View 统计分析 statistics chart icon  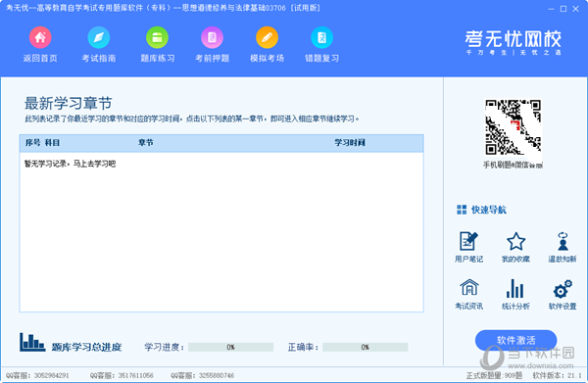pyautogui.click(x=515, y=288)
